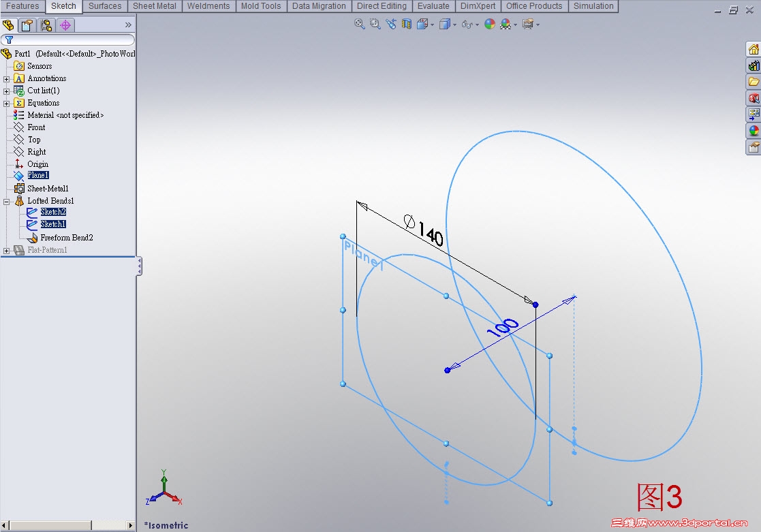Click the View Settings monitor icon
The image size is (761, 532).
coord(527,24)
